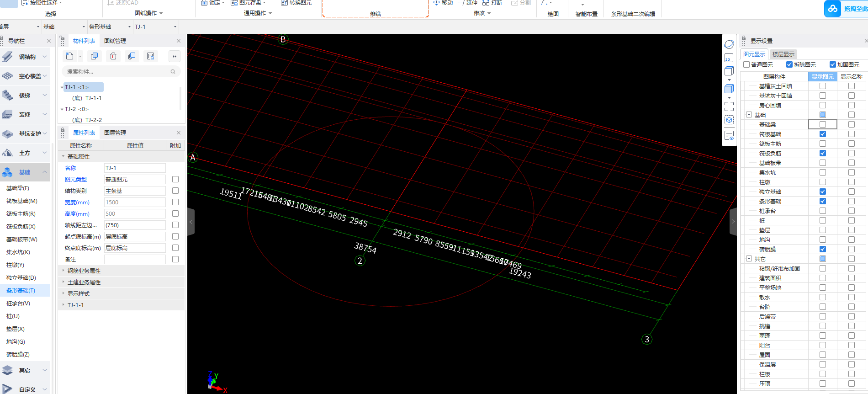
Task: Open the earthwork (土方) category
Action: pyautogui.click(x=25, y=153)
